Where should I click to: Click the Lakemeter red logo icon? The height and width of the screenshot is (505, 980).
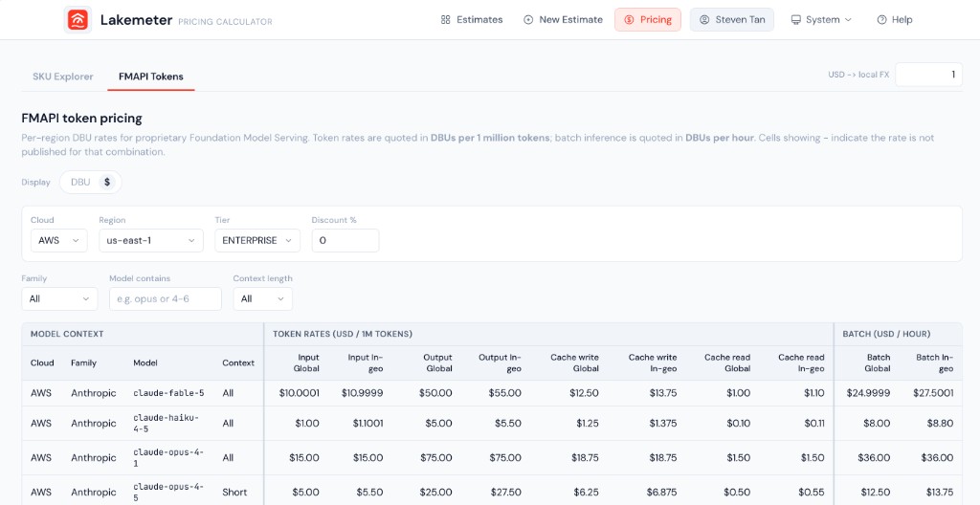[78, 20]
